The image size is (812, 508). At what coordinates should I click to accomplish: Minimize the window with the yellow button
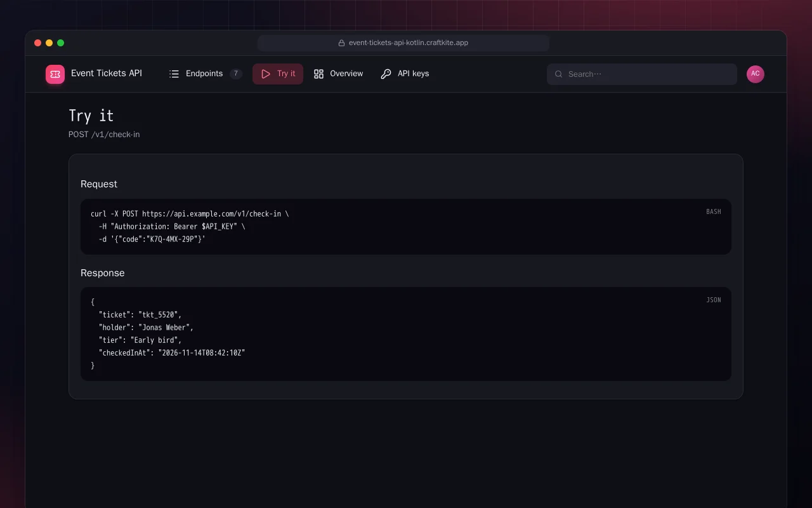(49, 43)
